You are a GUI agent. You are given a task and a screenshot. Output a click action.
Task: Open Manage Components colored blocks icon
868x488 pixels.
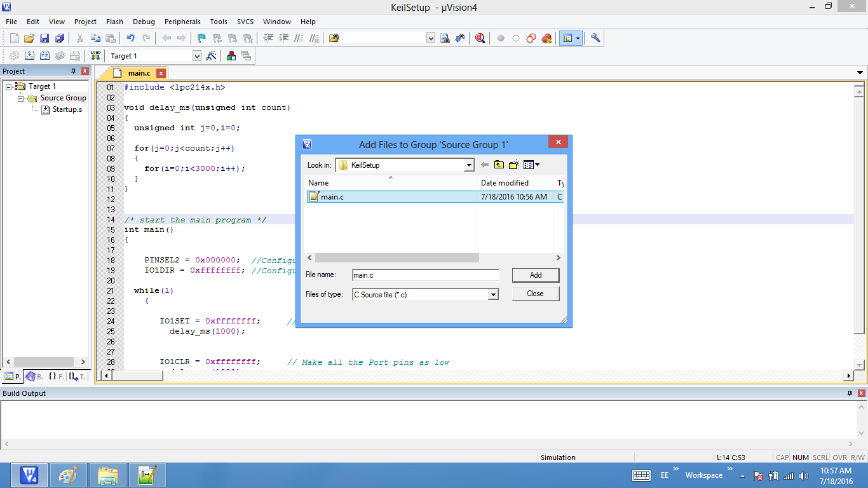click(231, 56)
